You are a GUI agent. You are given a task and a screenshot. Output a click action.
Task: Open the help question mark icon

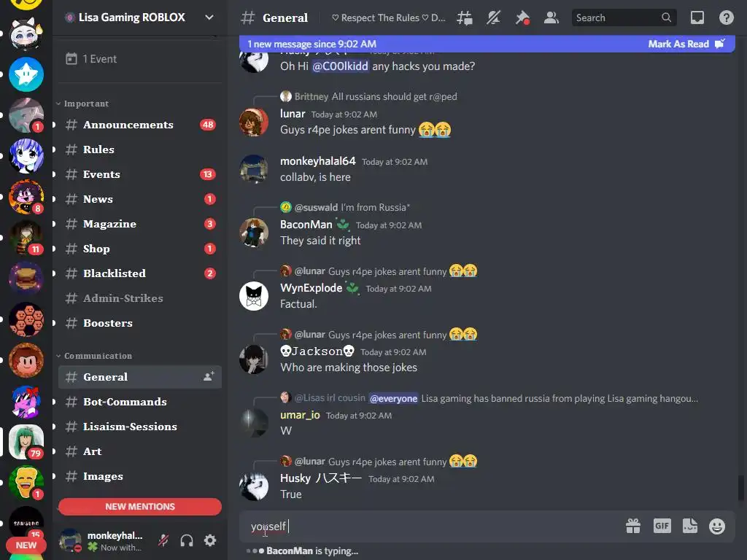tap(726, 18)
